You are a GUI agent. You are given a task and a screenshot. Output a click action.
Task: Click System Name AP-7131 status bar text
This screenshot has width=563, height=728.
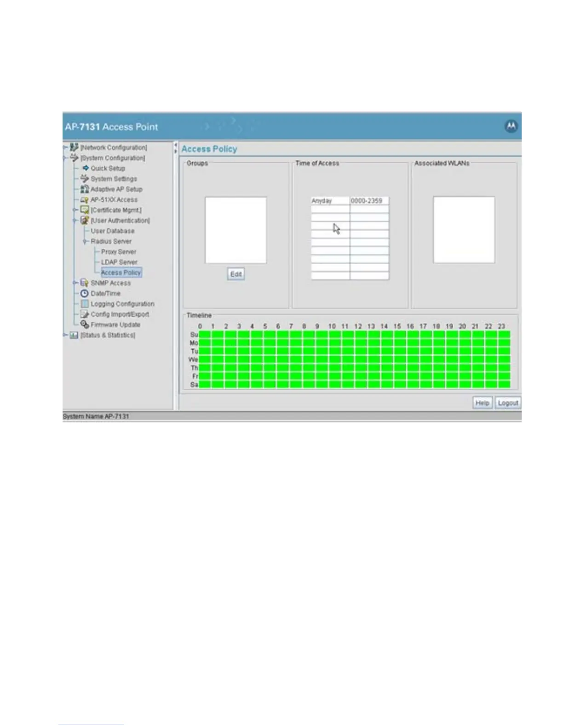pyautogui.click(x=96, y=416)
